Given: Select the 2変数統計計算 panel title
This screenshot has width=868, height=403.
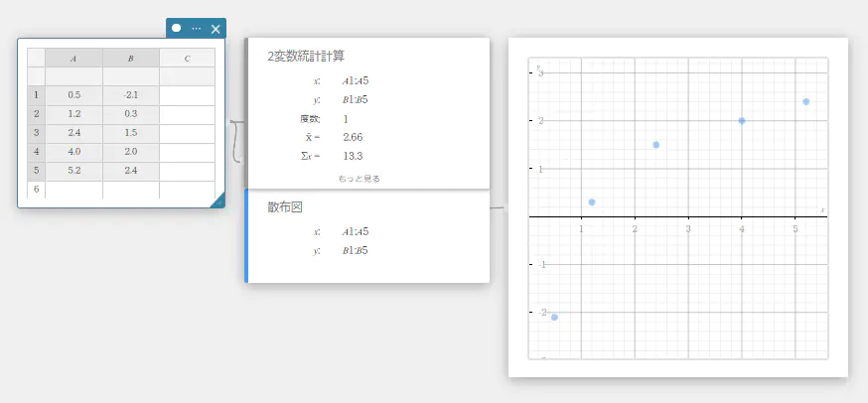Looking at the screenshot, I should pyautogui.click(x=306, y=57).
